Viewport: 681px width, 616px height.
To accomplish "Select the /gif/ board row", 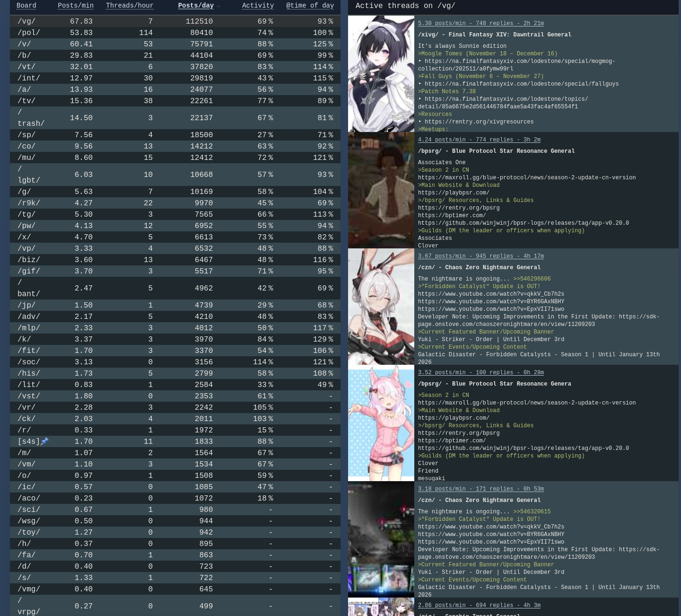I will (175, 271).
